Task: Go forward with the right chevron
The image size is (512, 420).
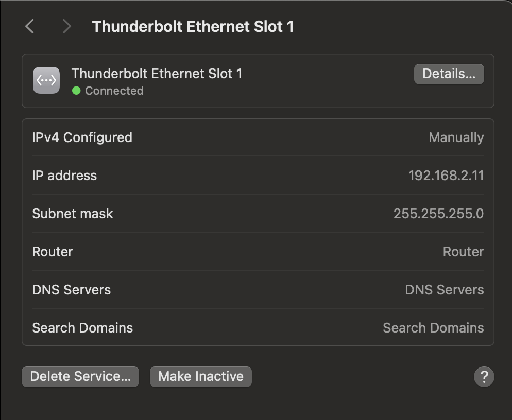Action: (x=66, y=26)
